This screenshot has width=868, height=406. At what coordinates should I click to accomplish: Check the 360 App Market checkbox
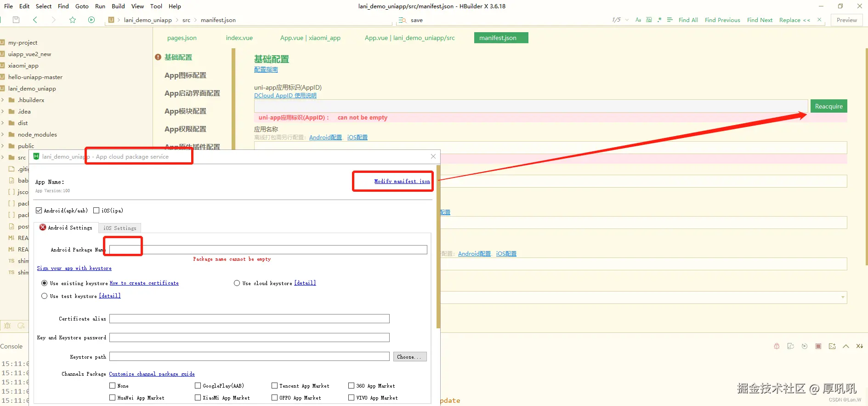[x=352, y=386]
